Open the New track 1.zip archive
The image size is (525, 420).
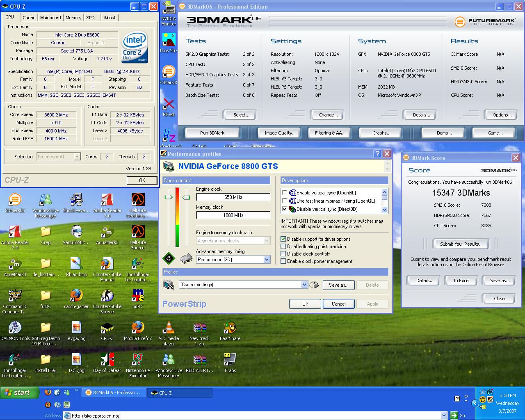[x=199, y=328]
